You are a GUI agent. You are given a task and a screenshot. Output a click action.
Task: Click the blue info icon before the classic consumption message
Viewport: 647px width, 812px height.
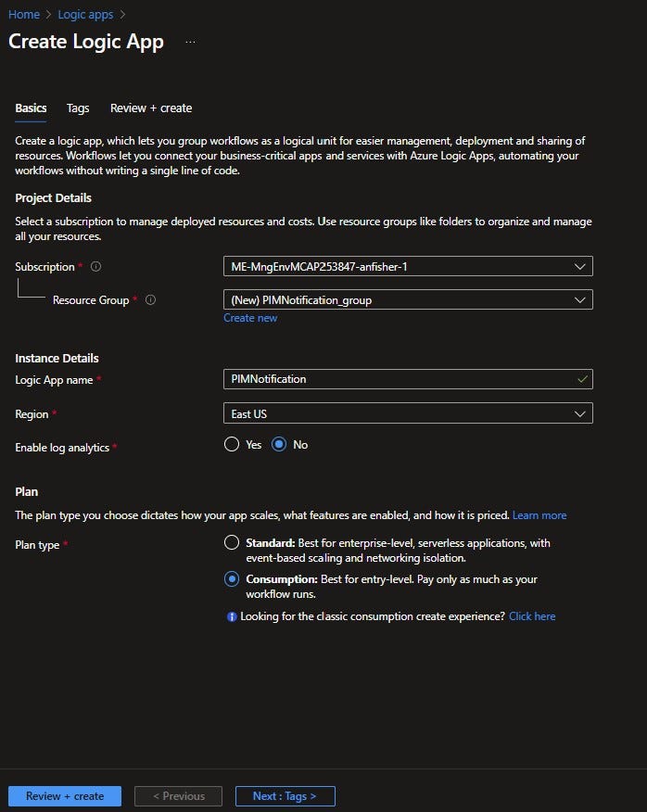(231, 615)
